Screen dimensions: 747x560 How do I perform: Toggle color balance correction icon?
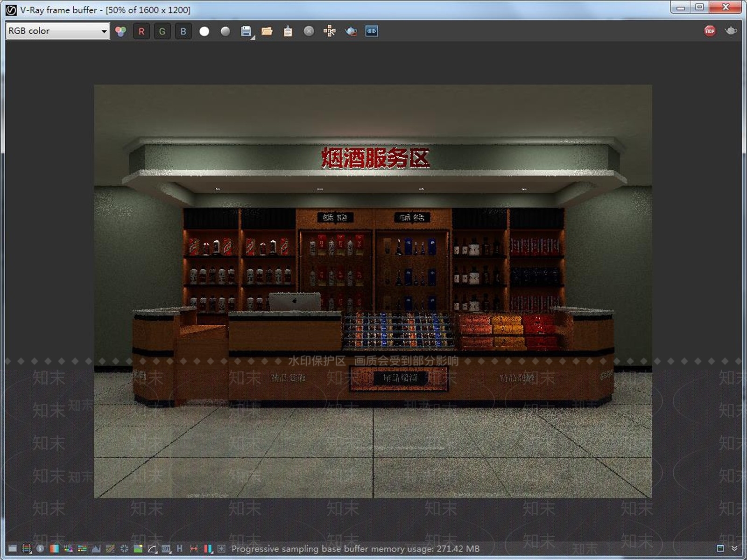[82, 548]
